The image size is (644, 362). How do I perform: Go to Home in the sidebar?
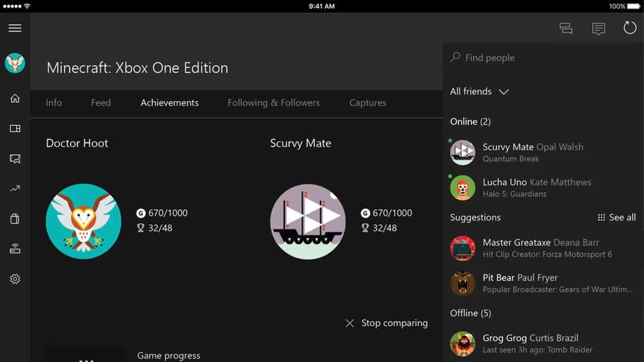(x=15, y=99)
